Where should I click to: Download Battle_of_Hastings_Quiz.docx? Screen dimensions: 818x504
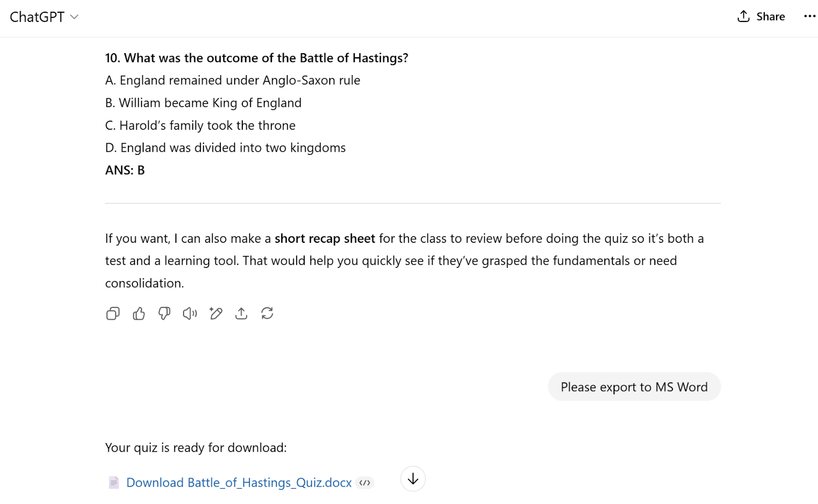point(239,482)
